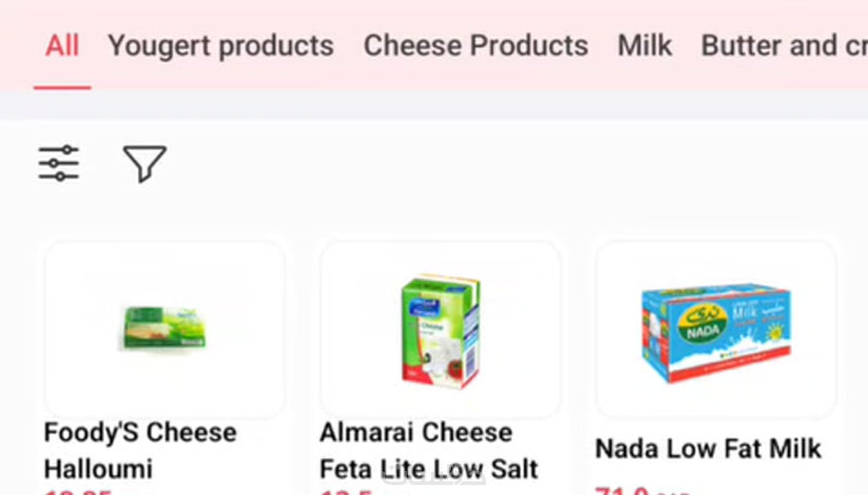Click the blue Almarai logo on feta box
The width and height of the screenshot is (868, 495).
tap(424, 308)
